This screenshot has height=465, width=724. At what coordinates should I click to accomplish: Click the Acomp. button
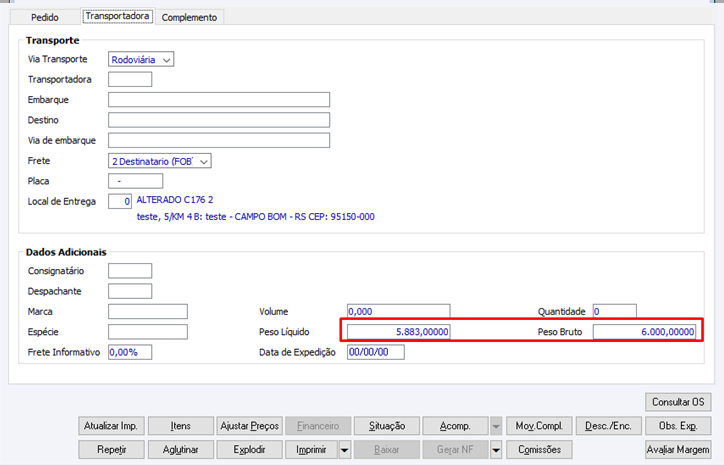pos(455,426)
